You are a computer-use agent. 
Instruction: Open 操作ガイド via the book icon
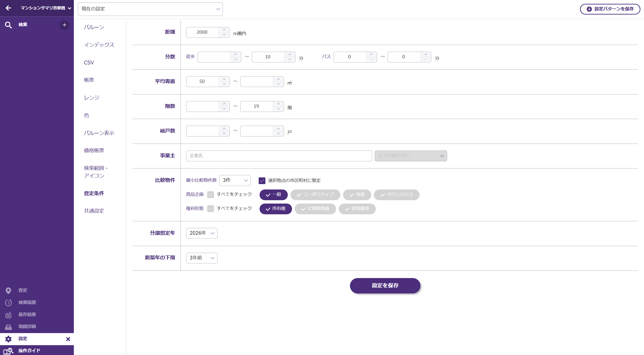8,351
